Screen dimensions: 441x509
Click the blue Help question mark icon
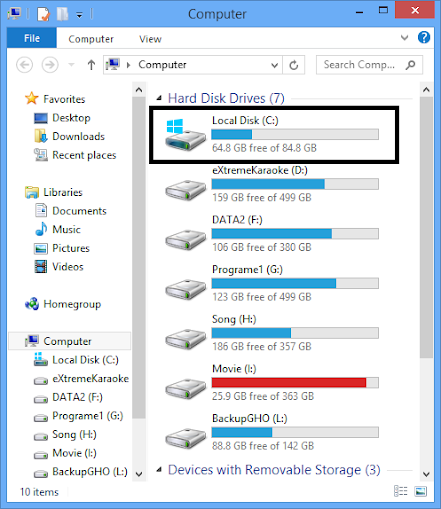coord(424,37)
